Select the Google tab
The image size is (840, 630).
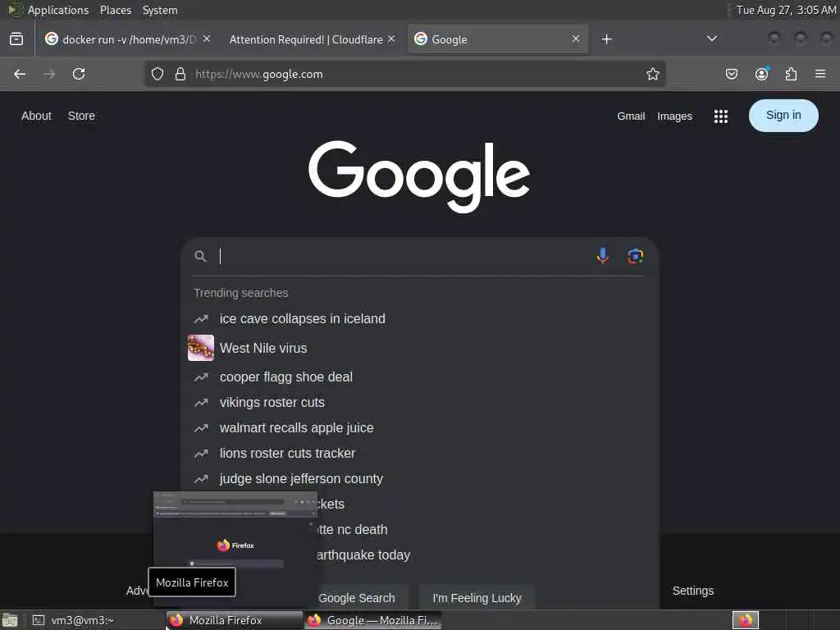point(498,39)
